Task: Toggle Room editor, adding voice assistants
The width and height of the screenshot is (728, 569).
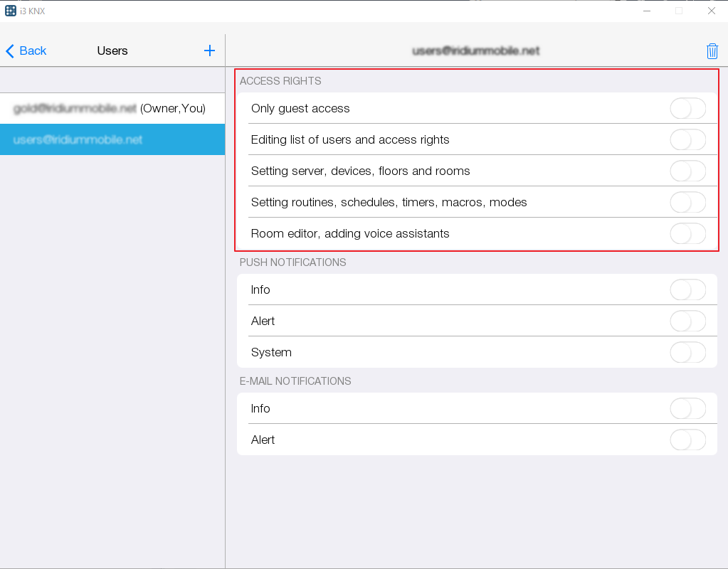Action: 687,234
